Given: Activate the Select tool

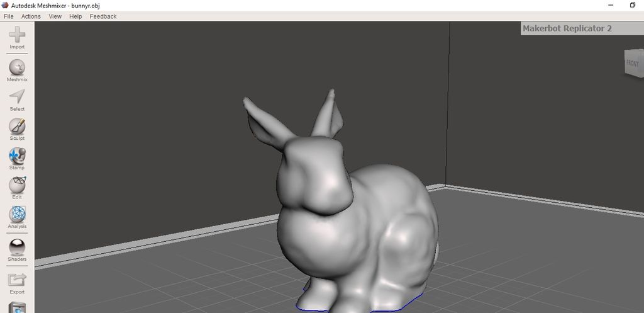Looking at the screenshot, I should pos(17,97).
